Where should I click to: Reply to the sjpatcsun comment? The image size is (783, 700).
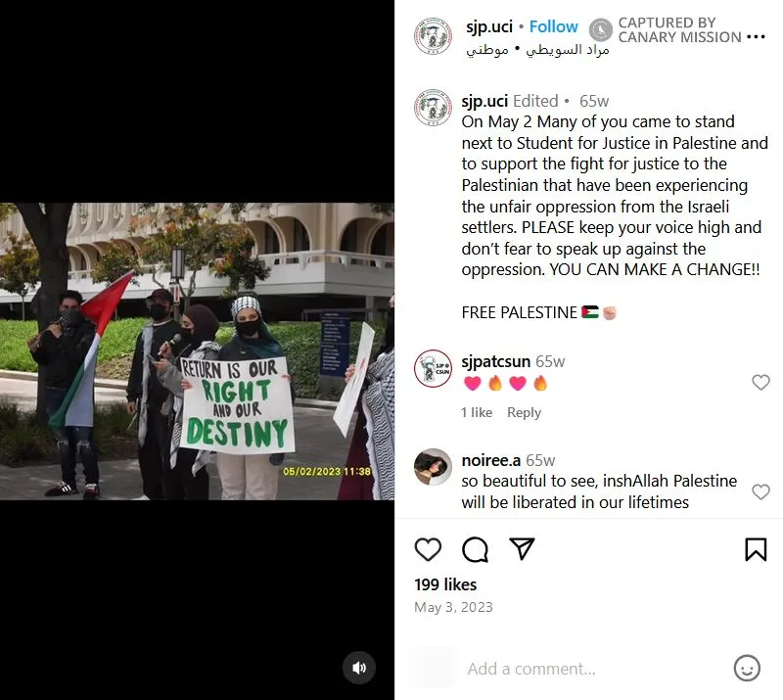pos(524,412)
